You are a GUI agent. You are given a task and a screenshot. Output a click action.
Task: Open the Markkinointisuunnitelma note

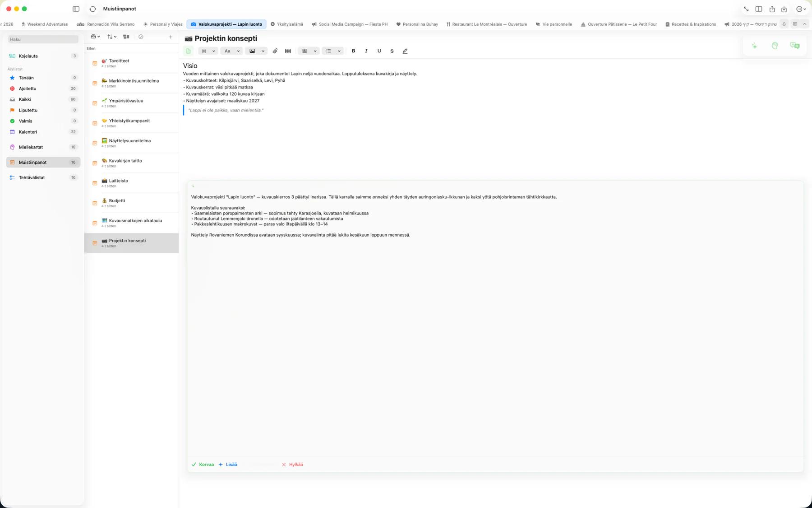coord(131,83)
